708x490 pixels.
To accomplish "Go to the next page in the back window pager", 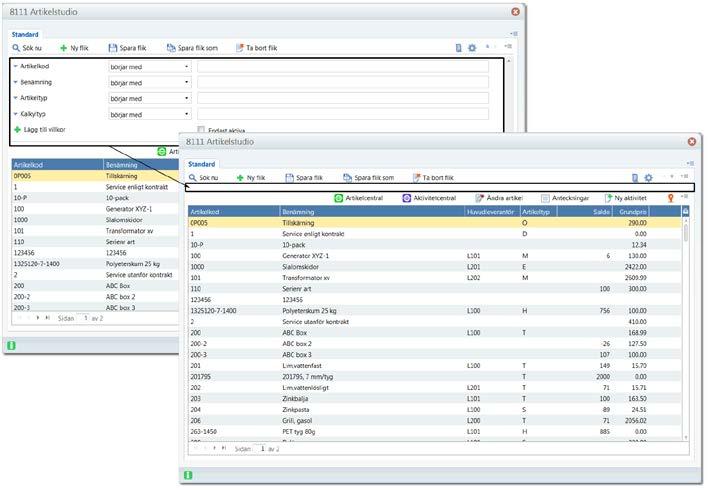I will pyautogui.click(x=38, y=318).
